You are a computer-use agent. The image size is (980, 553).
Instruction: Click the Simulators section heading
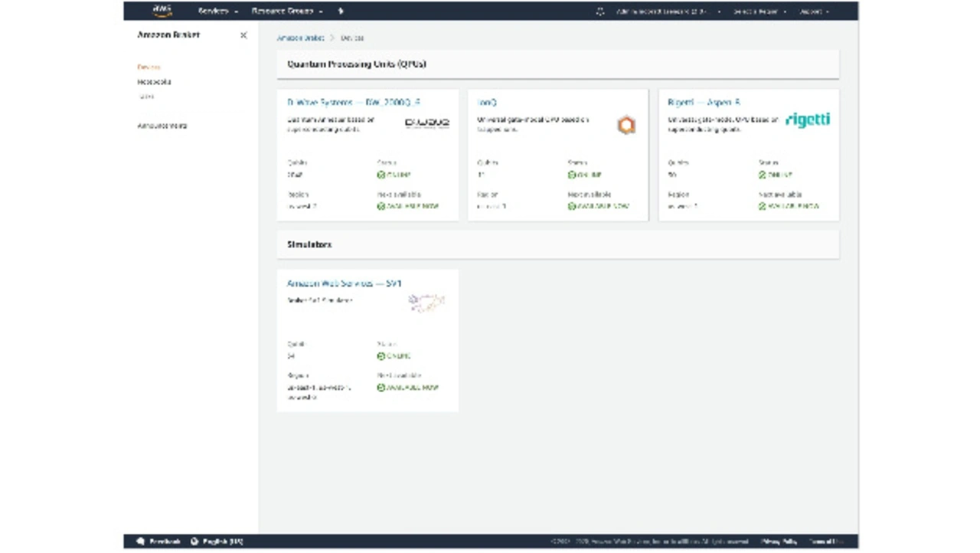(309, 244)
